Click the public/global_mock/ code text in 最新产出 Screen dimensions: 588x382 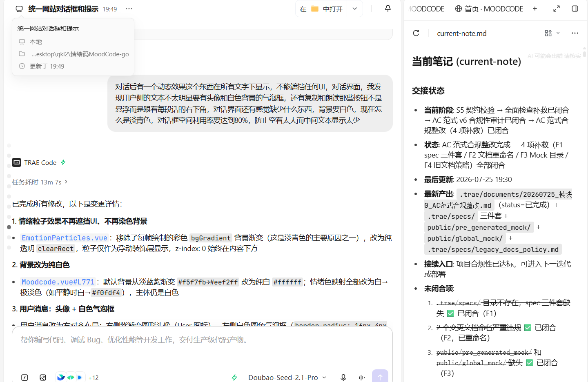pos(465,238)
